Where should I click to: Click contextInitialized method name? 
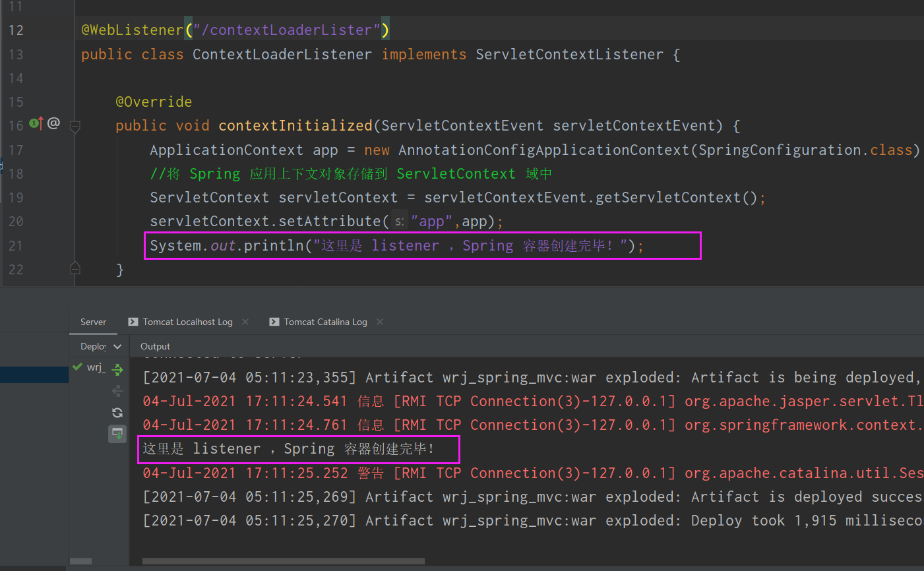point(295,126)
